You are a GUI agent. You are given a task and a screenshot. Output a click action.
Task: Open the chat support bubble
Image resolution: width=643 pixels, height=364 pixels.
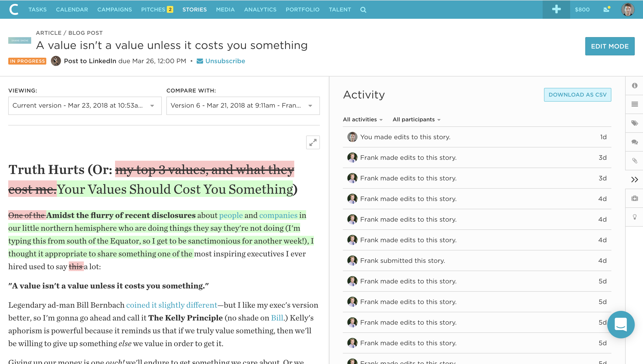621,325
